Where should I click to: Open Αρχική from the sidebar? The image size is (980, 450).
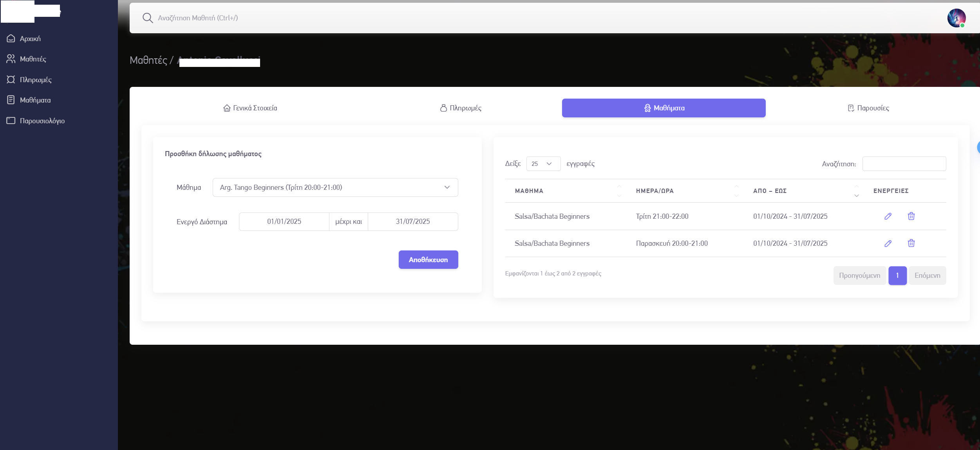(x=30, y=39)
